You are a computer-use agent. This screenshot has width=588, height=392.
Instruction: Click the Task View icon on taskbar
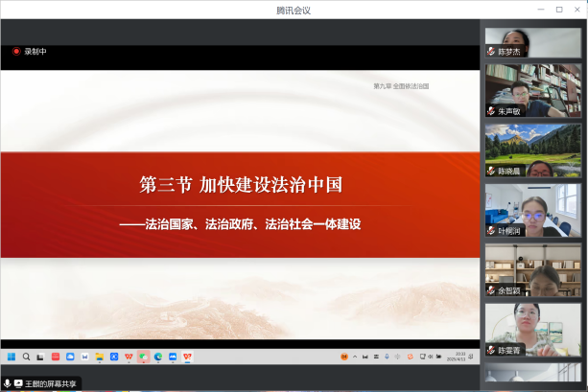[40, 357]
